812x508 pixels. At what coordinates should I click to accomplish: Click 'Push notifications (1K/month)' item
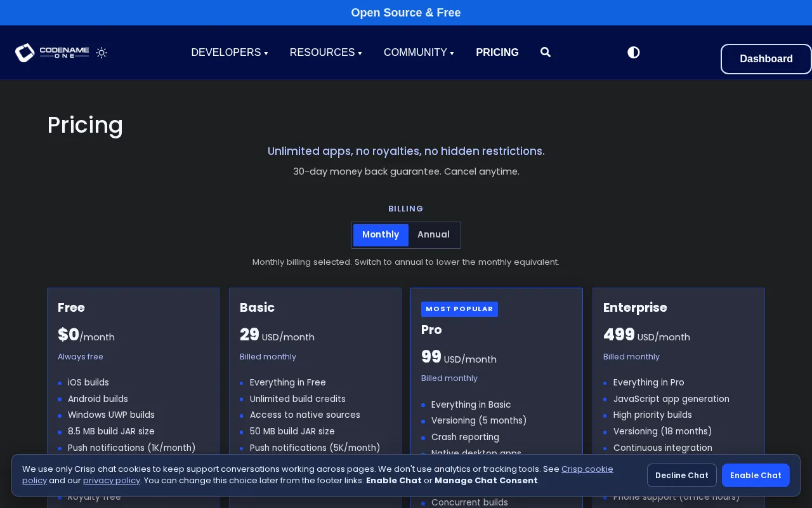pyautogui.click(x=132, y=448)
